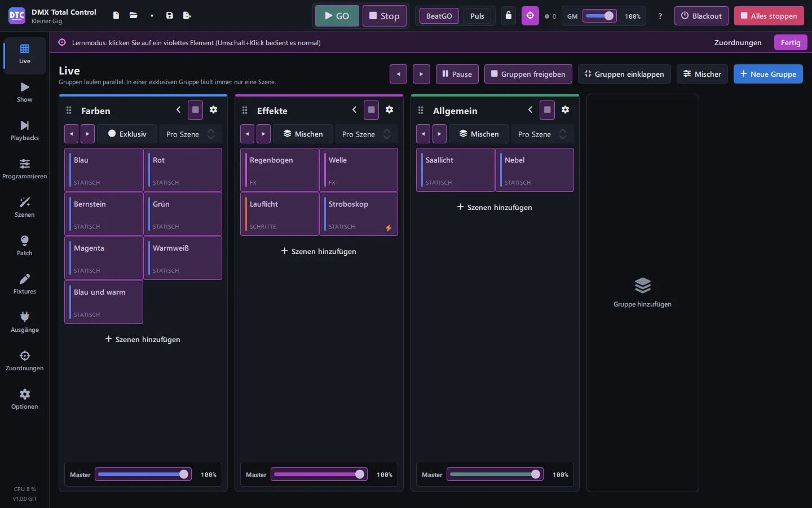The width and height of the screenshot is (812, 508).
Task: Open the Pro Szene dropdown in Effekte
Action: [x=367, y=134]
